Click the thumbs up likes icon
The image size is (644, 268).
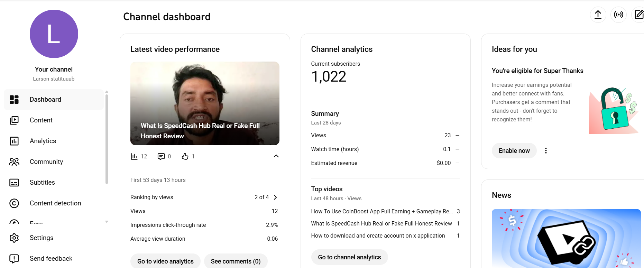(185, 156)
